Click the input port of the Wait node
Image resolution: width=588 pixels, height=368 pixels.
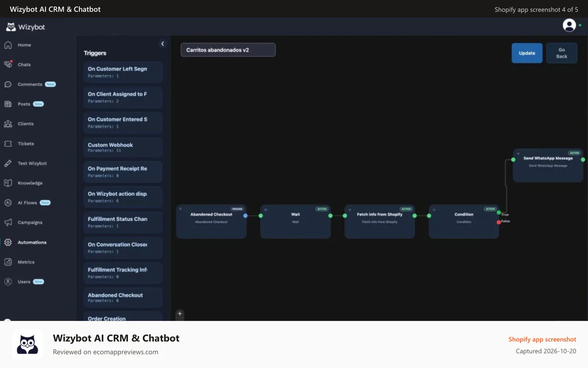coord(261,215)
